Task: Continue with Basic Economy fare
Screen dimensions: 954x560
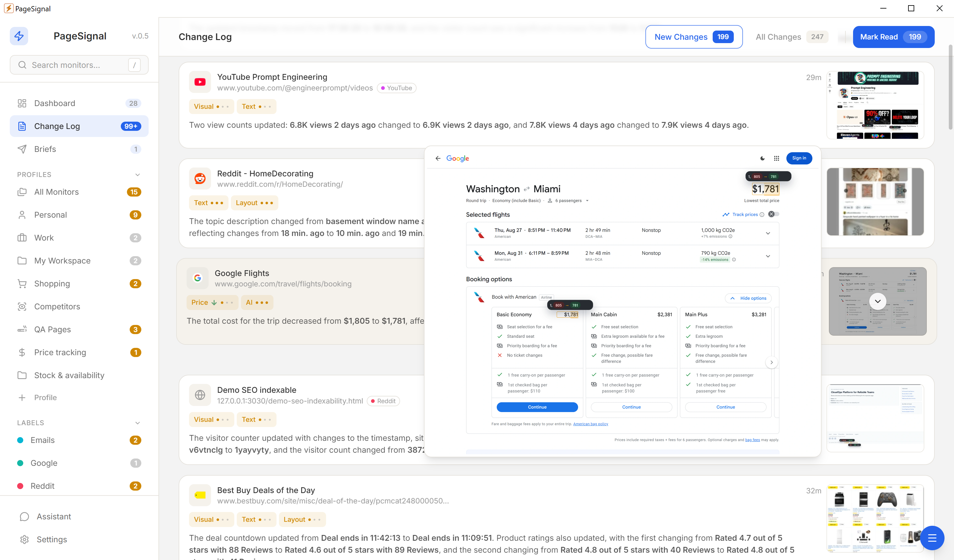Action: [537, 407]
